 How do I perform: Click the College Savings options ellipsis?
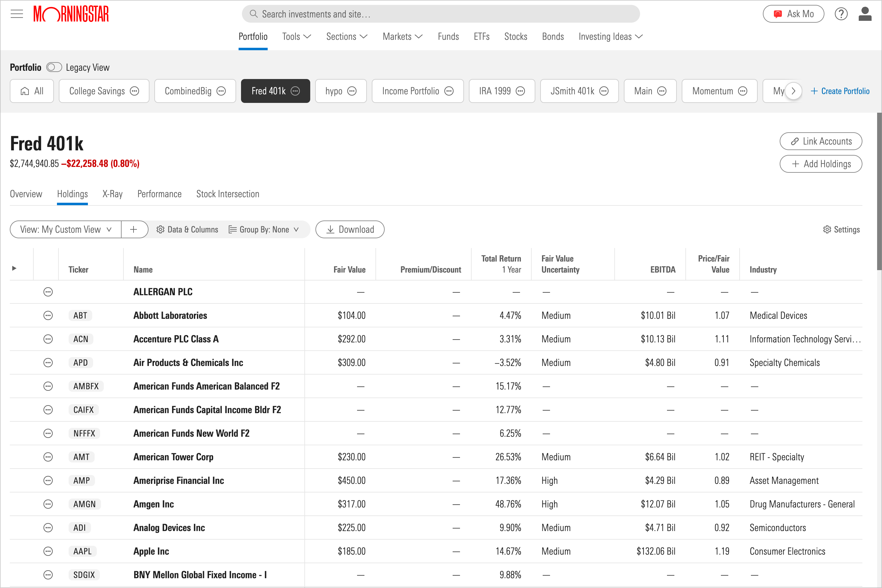click(135, 91)
